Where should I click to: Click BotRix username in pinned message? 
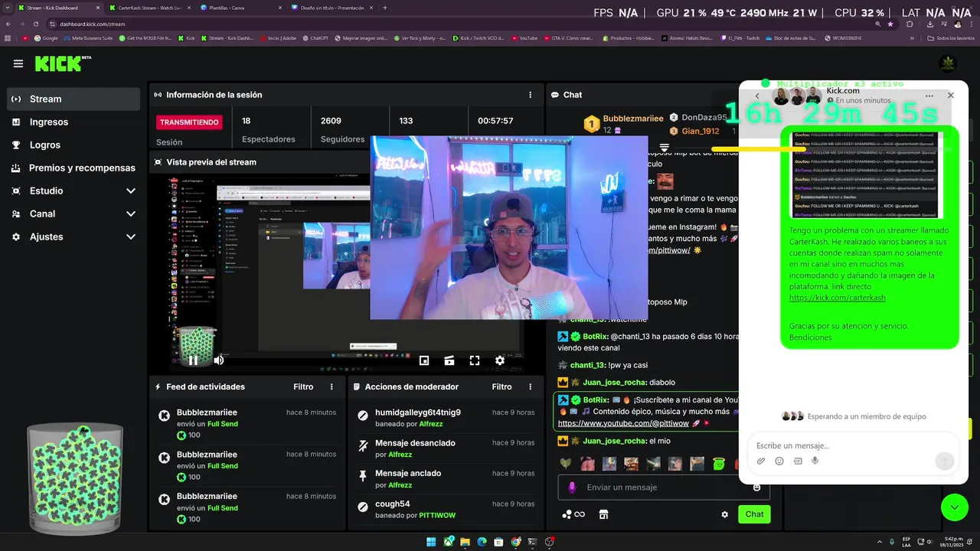coord(596,399)
